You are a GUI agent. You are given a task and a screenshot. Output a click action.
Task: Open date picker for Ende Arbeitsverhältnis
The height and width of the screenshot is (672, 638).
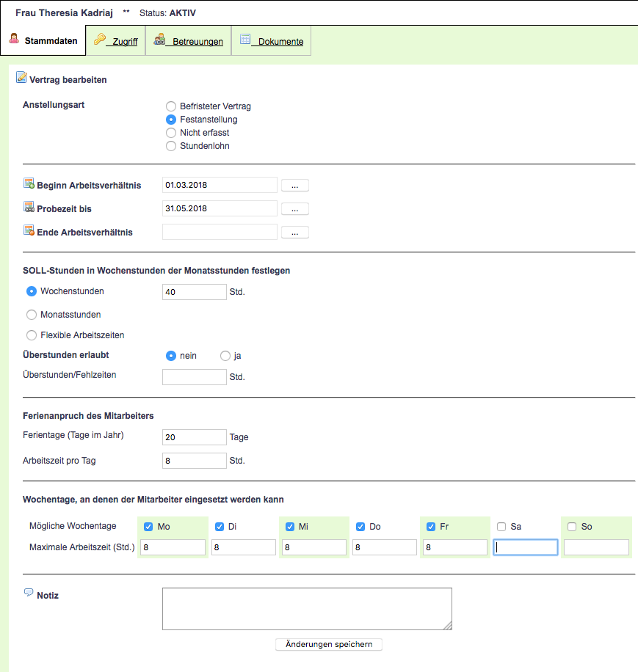pyautogui.click(x=294, y=233)
